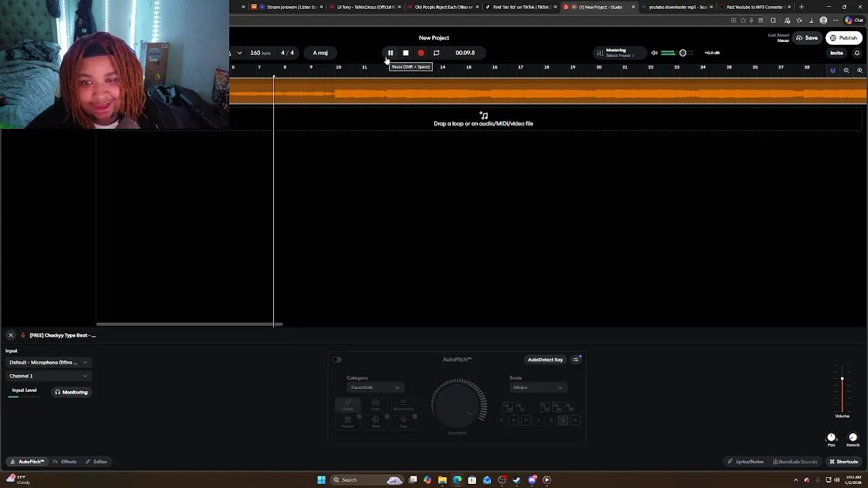Open the Channel 1 dropdown
868x488 pixels.
[47, 376]
